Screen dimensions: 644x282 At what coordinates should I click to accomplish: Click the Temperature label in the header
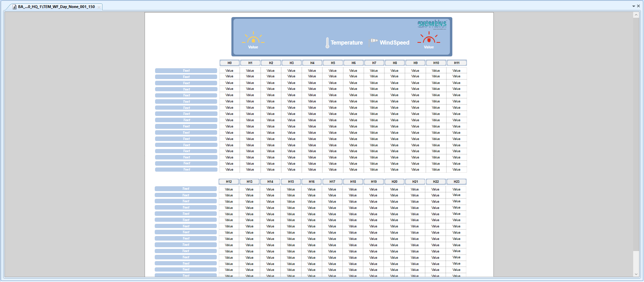tap(346, 42)
